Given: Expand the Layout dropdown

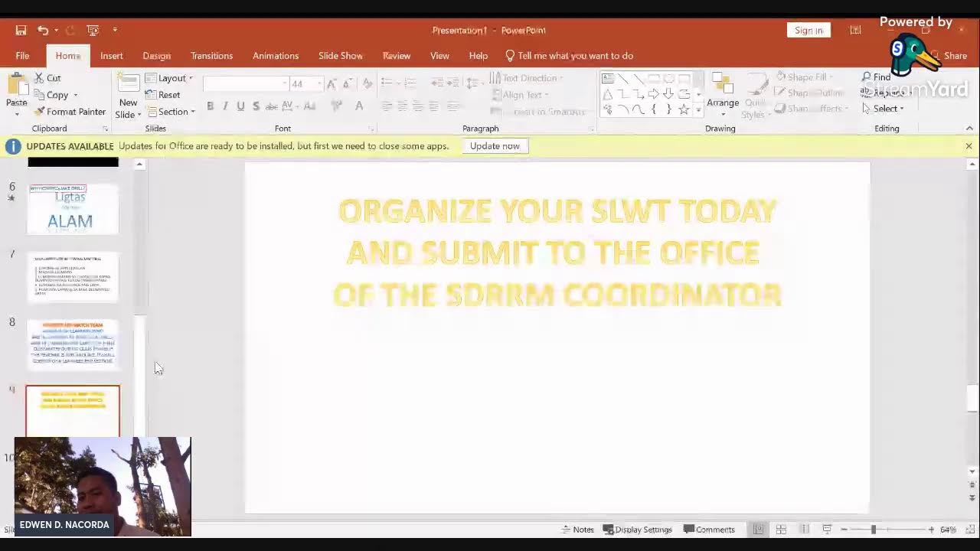Looking at the screenshot, I should coord(169,78).
